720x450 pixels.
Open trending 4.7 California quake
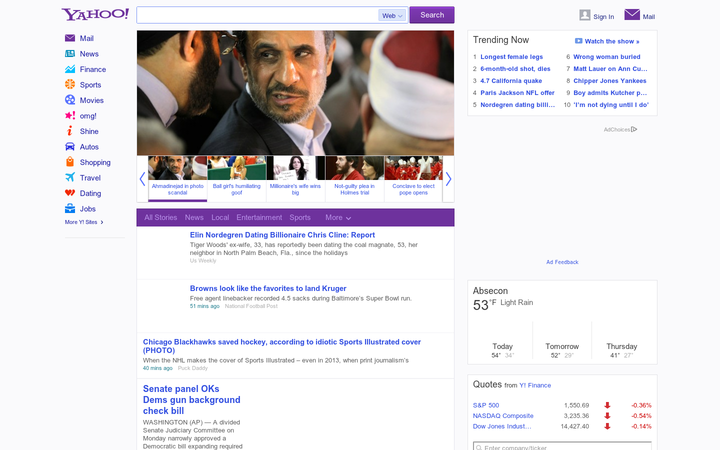[x=511, y=81]
